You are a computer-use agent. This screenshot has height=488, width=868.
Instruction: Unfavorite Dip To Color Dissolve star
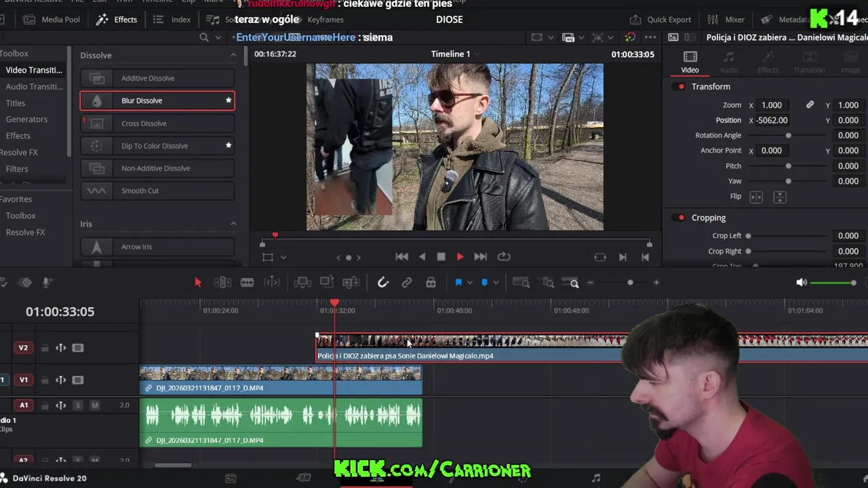[229, 145]
